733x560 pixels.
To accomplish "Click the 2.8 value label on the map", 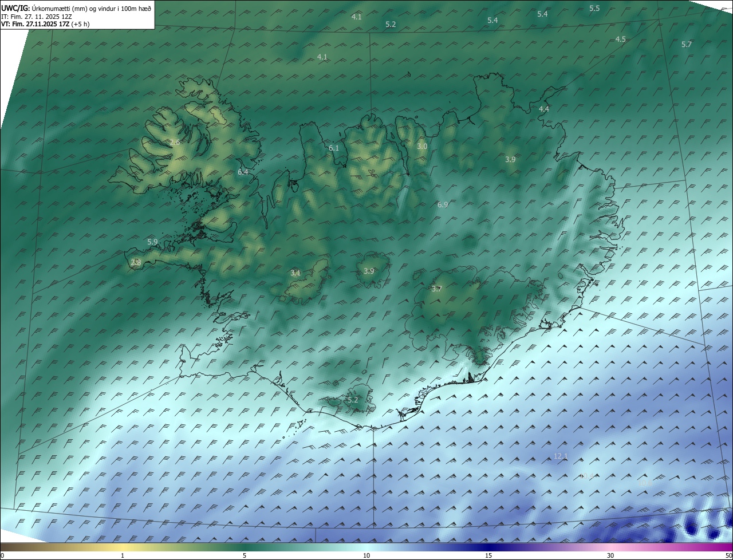I will point(136,262).
